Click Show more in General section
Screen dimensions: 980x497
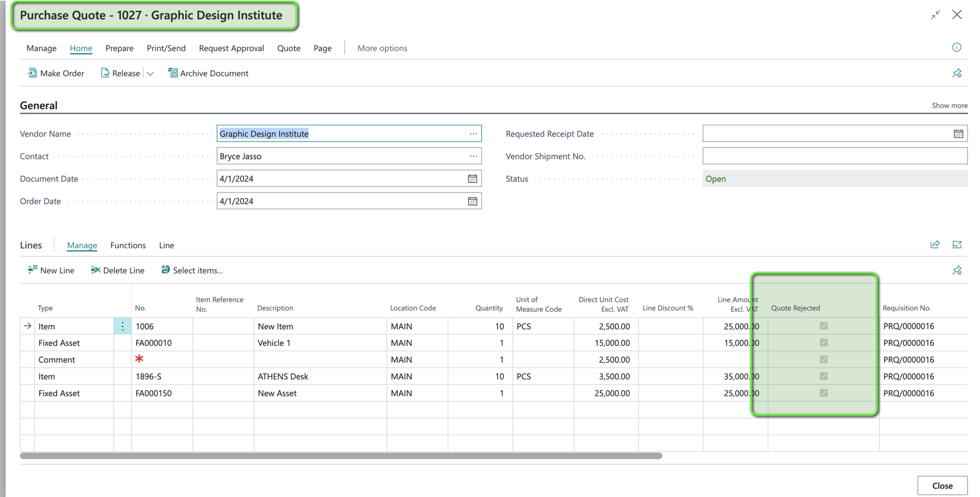pyautogui.click(x=949, y=106)
